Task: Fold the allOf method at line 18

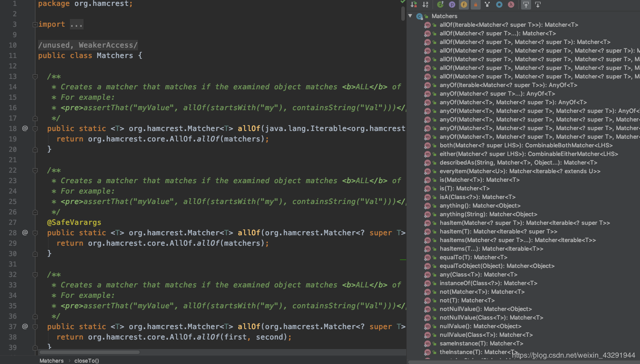Action: click(x=35, y=129)
